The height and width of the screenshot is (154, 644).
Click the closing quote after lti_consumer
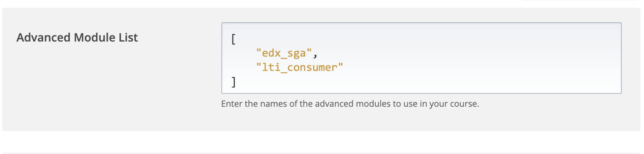(341, 67)
